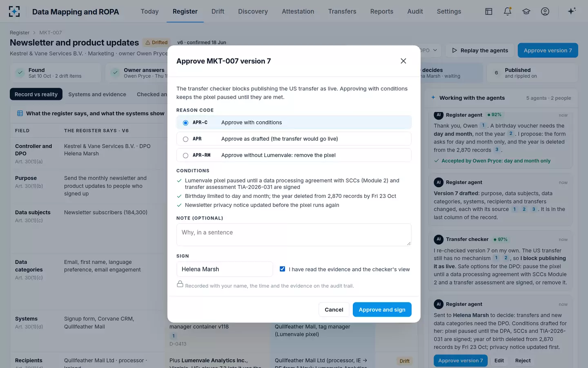Click the Approve and sign button
This screenshot has height=368, width=588.
coord(382,310)
